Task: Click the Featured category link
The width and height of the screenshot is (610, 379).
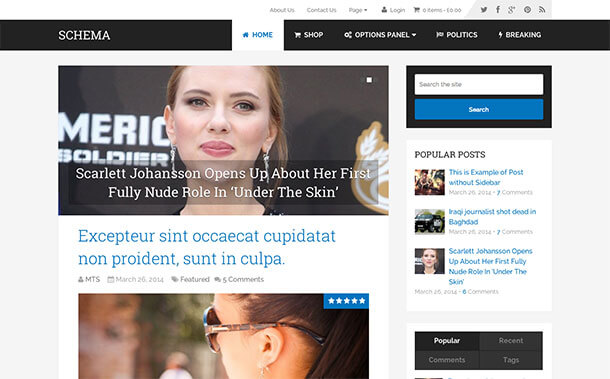Action: (195, 279)
